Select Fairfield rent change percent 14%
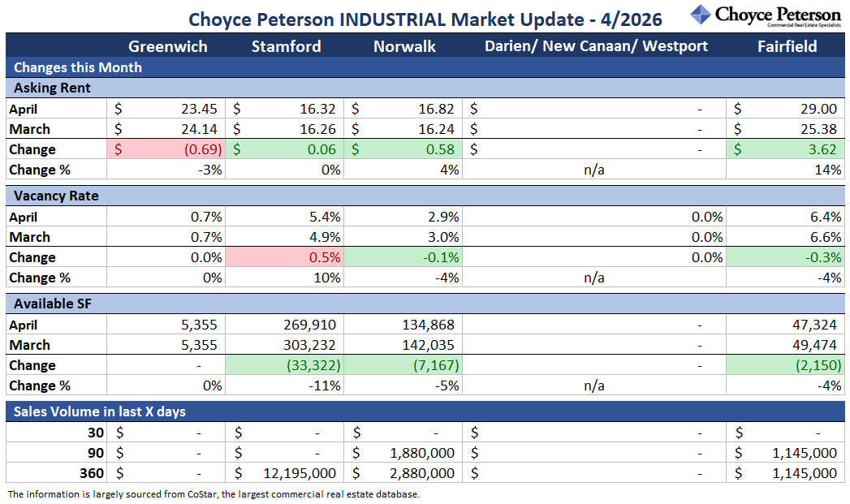 click(x=786, y=170)
